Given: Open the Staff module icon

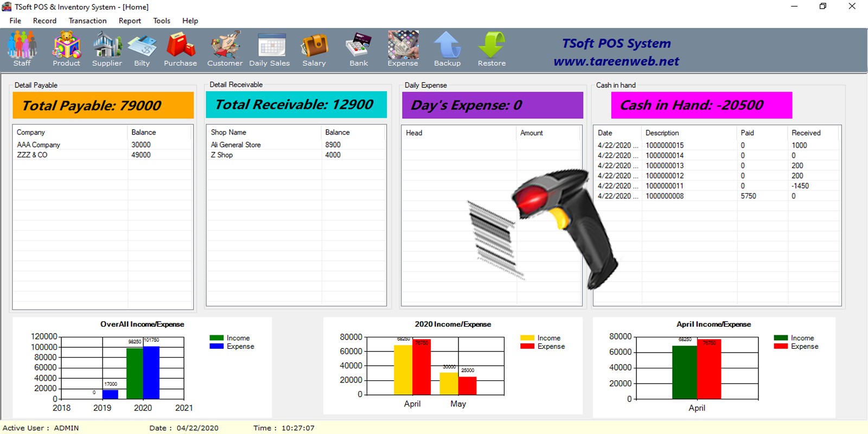Looking at the screenshot, I should 22,49.
